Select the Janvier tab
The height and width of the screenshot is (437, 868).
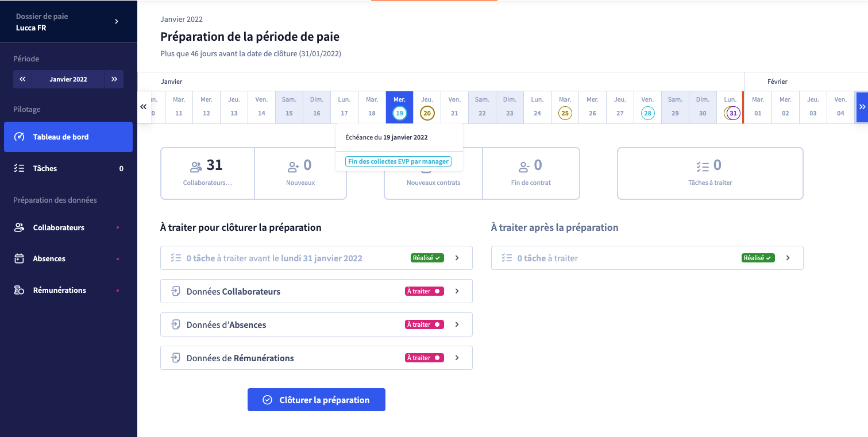[171, 81]
